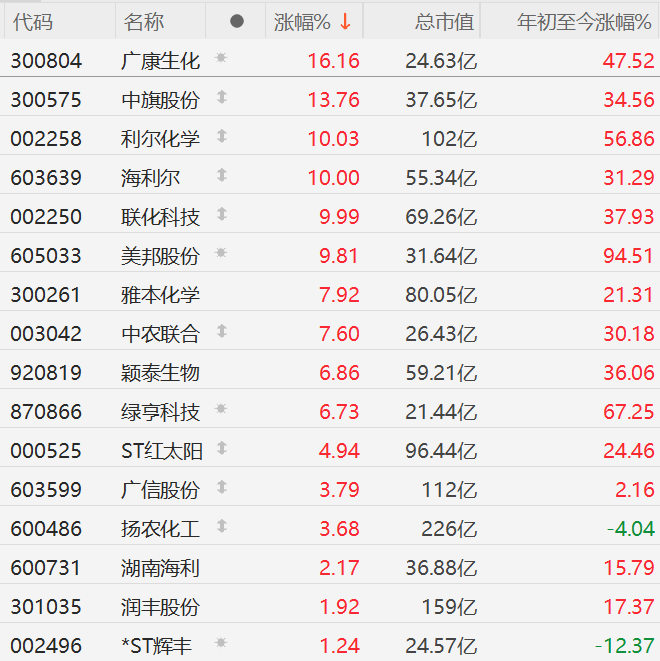Viewport: 660px width, 661px height.
Task: Click year-to-date value -12.37
Action: tap(625, 646)
